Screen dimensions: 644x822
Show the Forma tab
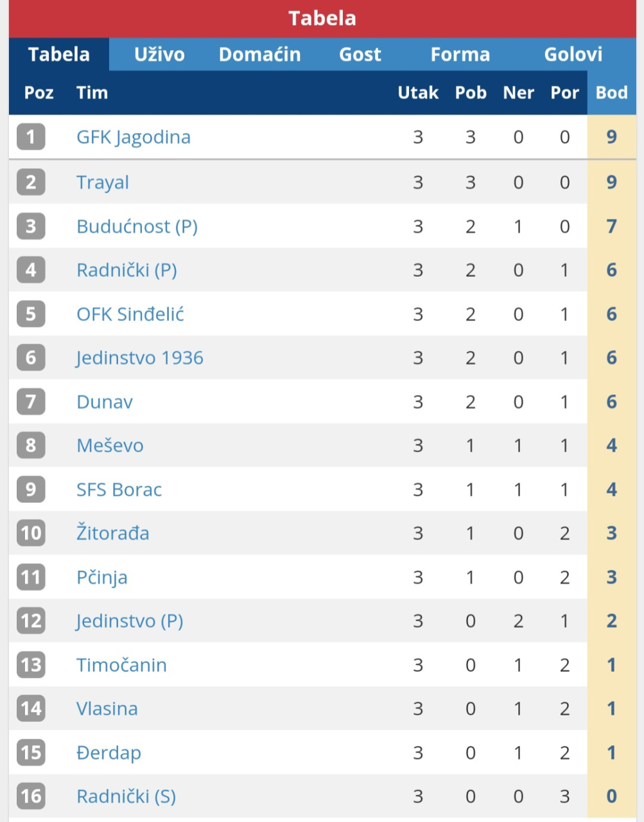click(460, 55)
